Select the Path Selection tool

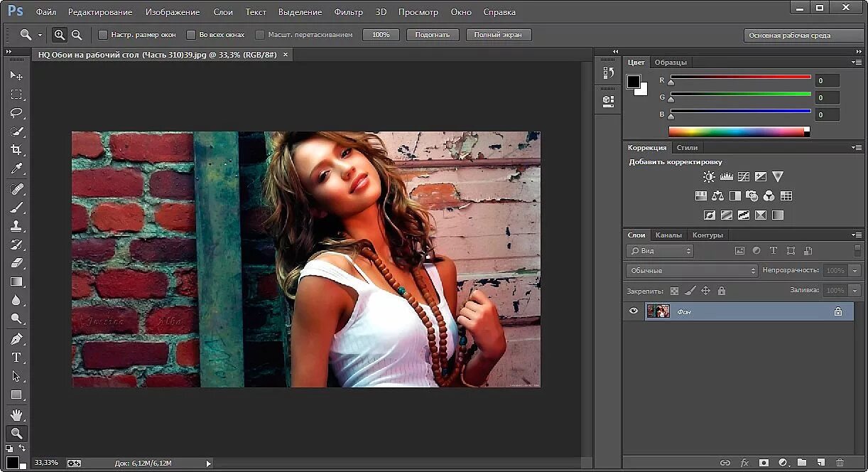pyautogui.click(x=16, y=375)
